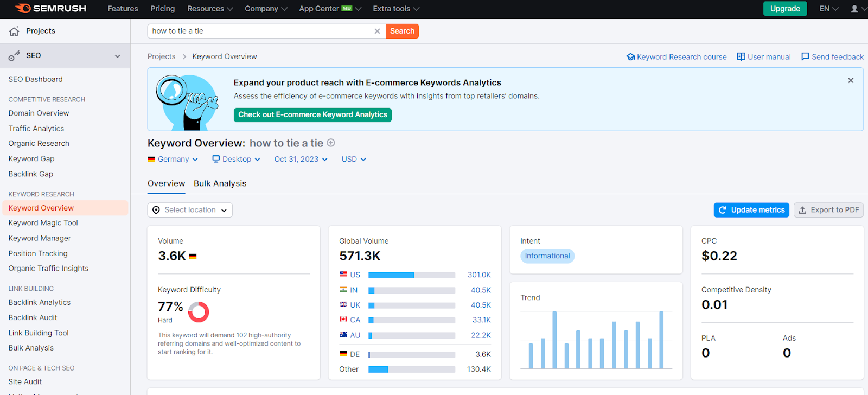The height and width of the screenshot is (395, 868).
Task: Click the 301.0K US volume value
Action: [479, 275]
